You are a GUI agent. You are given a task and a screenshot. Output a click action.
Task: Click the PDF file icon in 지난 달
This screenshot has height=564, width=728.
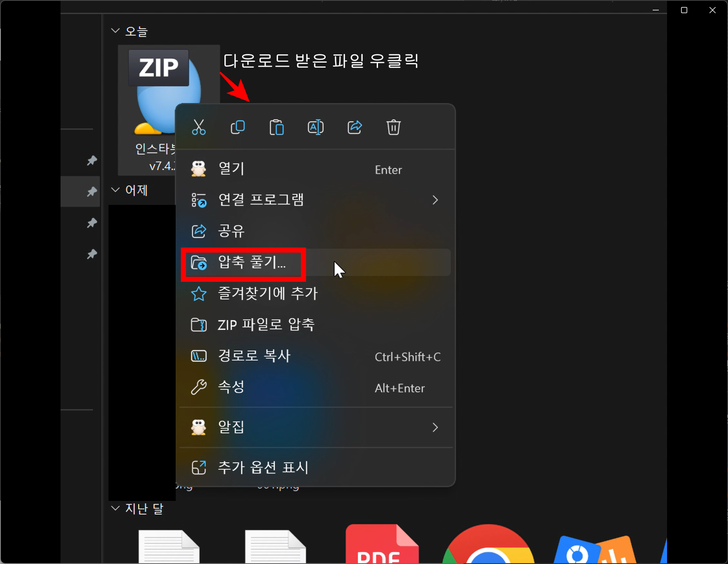coord(382,544)
